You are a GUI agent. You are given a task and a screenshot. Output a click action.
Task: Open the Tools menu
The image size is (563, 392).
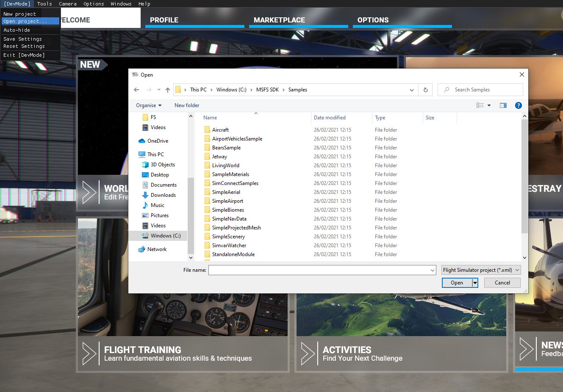[x=44, y=4]
